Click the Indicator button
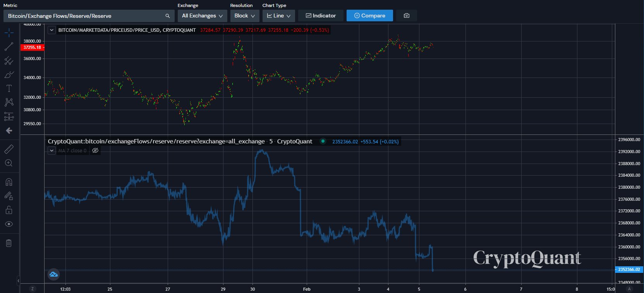 [x=321, y=16]
